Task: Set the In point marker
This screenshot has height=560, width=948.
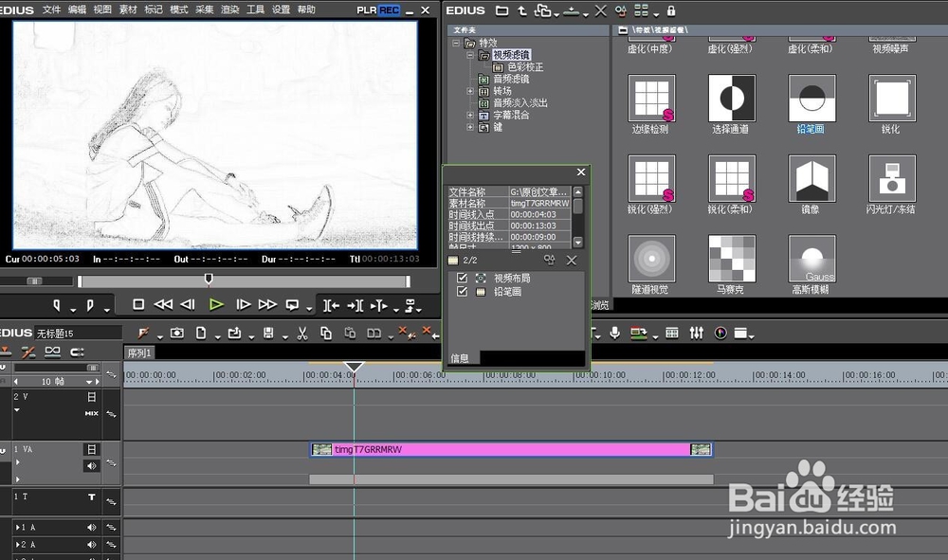Action: (x=57, y=306)
